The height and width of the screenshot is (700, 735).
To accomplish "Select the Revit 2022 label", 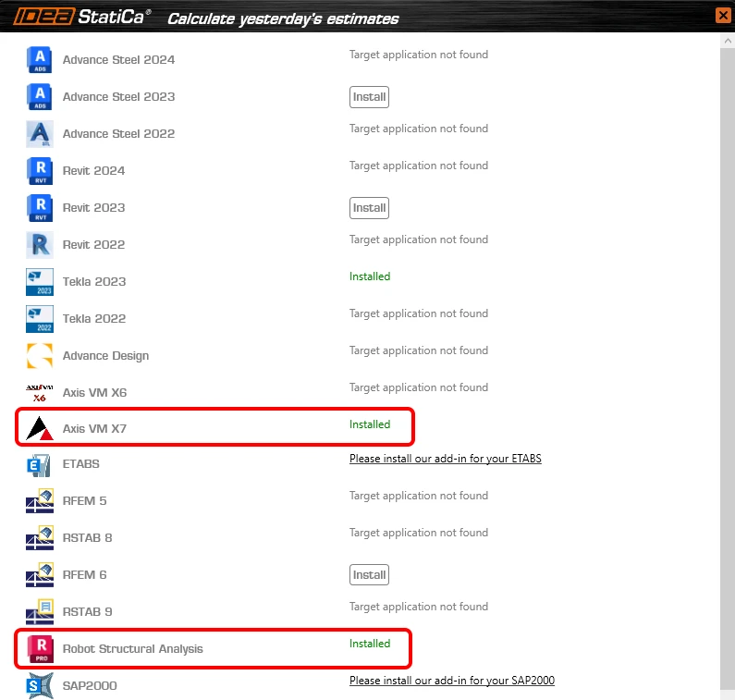I will (93, 245).
